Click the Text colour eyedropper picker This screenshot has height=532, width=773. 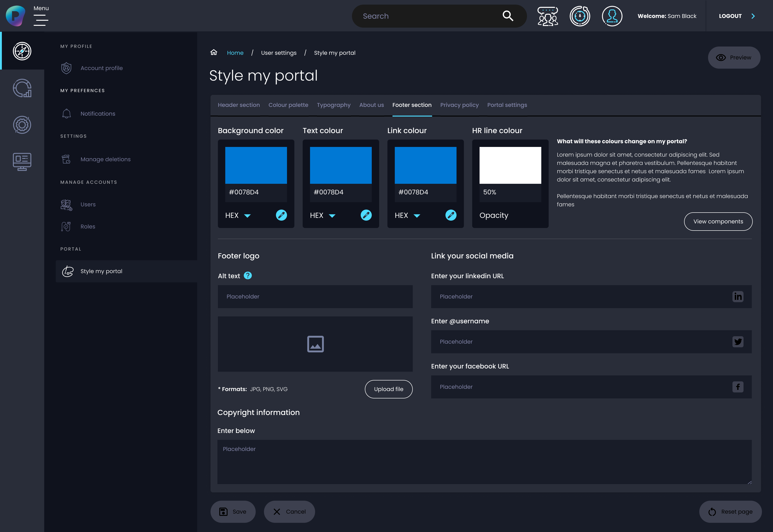366,215
